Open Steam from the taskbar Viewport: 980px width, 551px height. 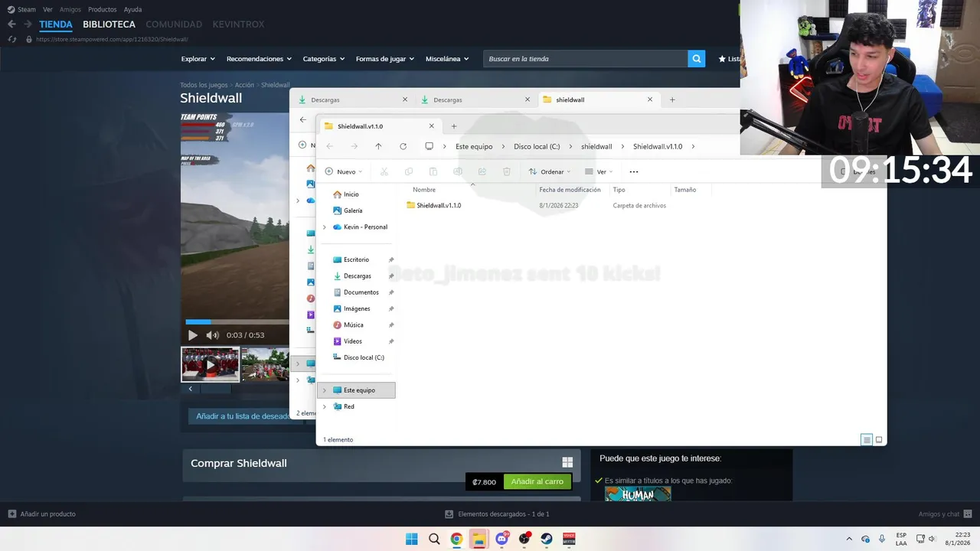547,539
